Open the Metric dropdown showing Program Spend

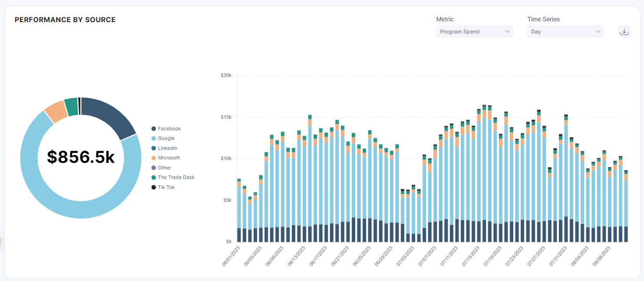click(474, 32)
